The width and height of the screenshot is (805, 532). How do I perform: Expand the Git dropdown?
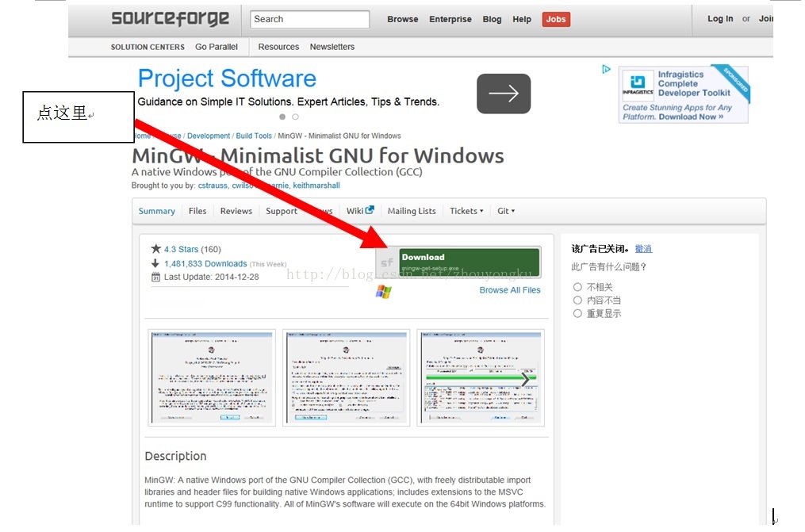tap(506, 211)
